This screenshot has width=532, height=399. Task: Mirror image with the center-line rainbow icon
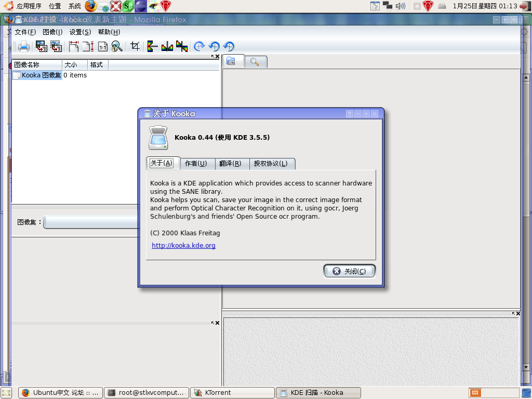[x=167, y=46]
